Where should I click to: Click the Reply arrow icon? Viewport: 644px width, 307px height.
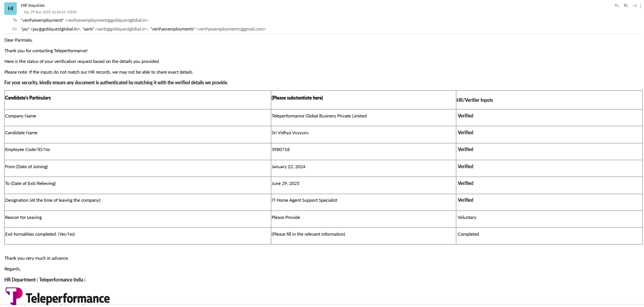pos(617,6)
